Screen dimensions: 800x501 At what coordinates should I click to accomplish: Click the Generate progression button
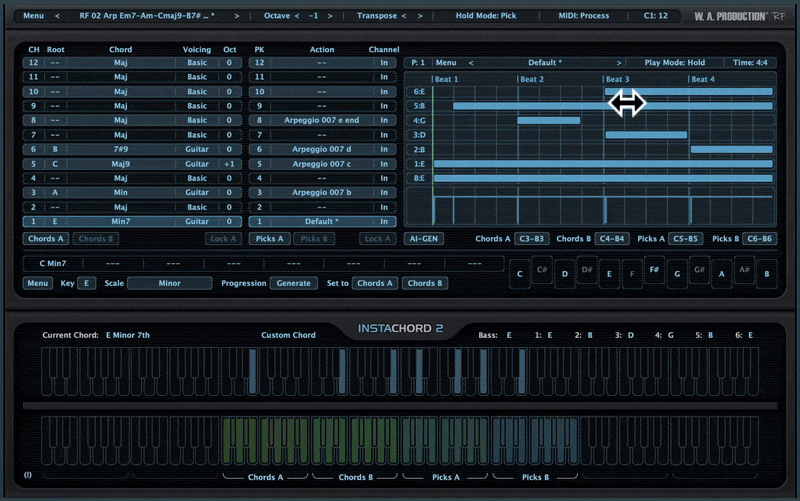(293, 283)
